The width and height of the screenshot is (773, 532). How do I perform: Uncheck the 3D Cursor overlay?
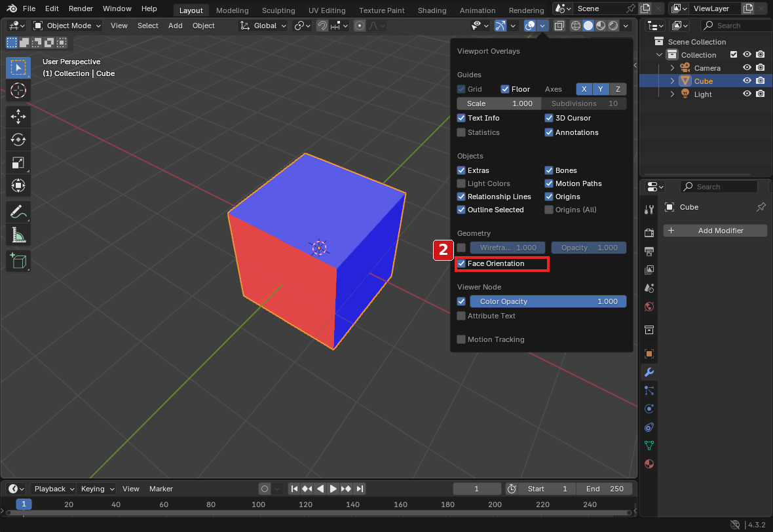pos(549,119)
